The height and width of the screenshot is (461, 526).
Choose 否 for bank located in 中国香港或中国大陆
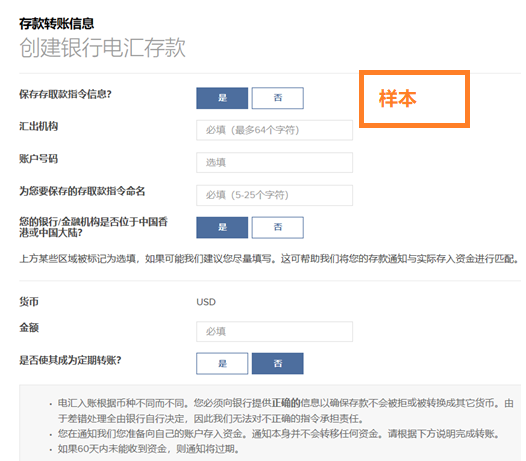278,227
